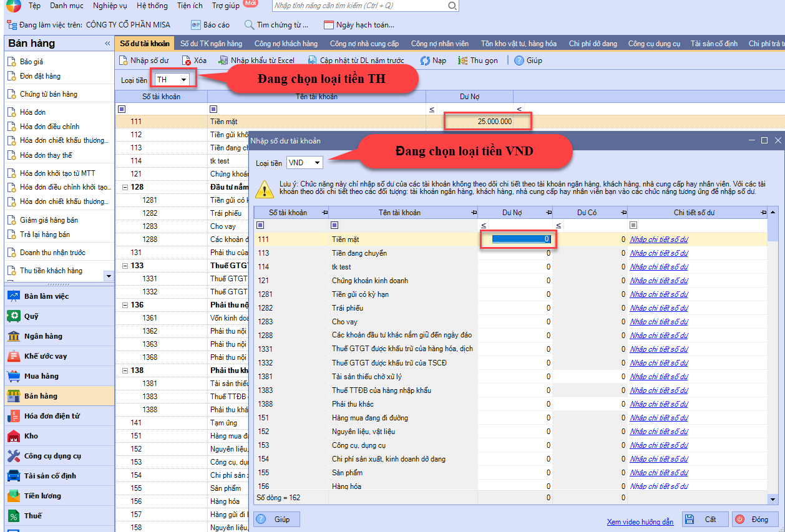Collapse the Bán hàng side panel

(107, 44)
